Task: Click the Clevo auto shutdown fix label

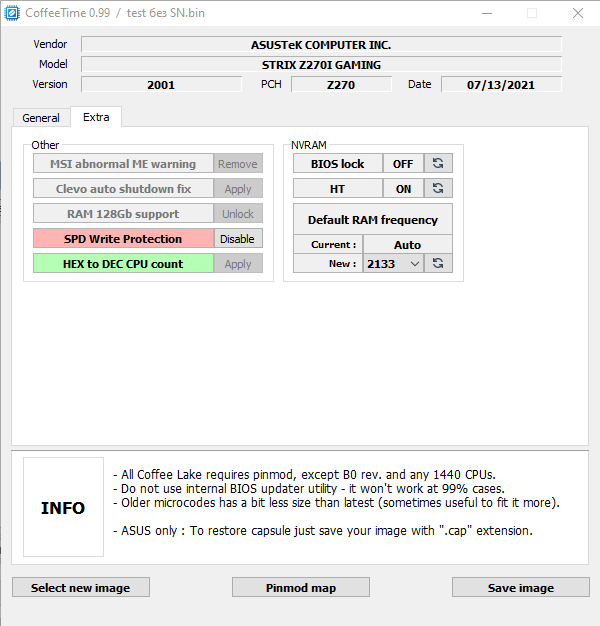Action: pos(123,188)
